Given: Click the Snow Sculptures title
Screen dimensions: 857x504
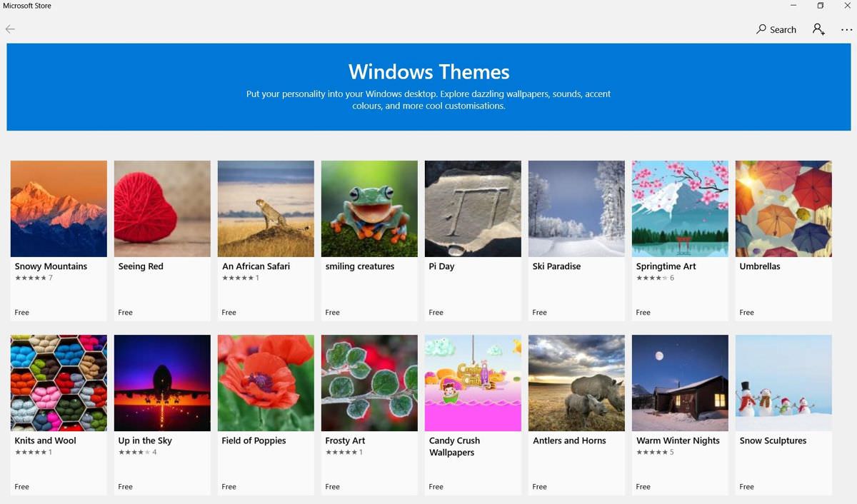Looking at the screenshot, I should [x=773, y=440].
